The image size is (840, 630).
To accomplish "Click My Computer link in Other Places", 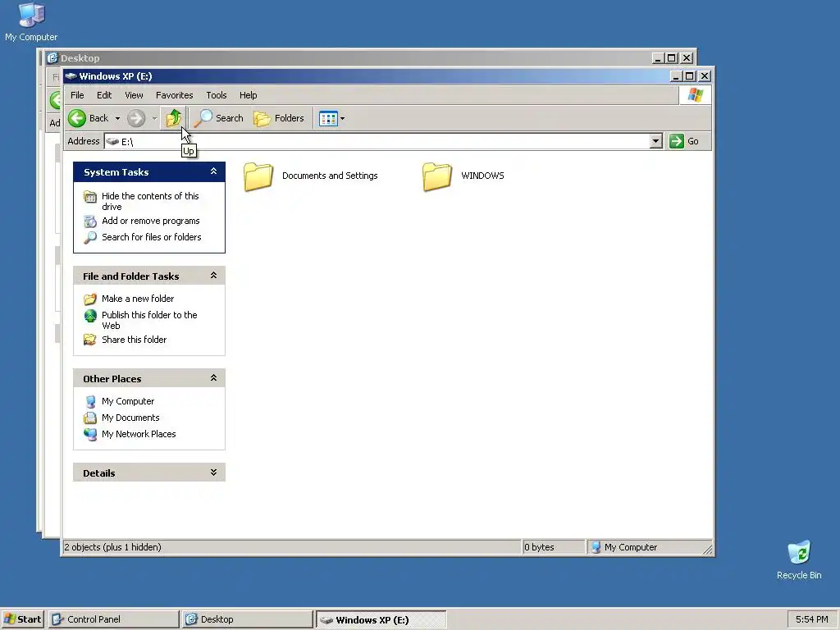I will (x=128, y=401).
